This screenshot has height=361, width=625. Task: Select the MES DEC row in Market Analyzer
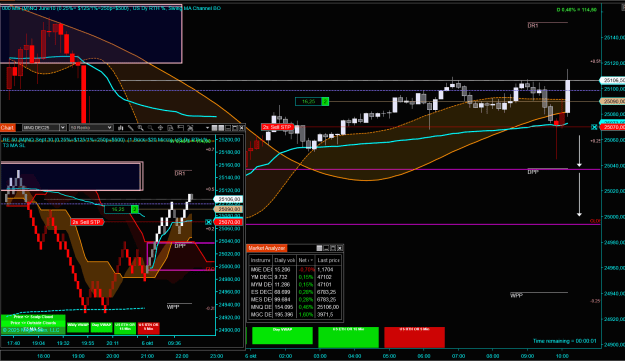point(295,300)
